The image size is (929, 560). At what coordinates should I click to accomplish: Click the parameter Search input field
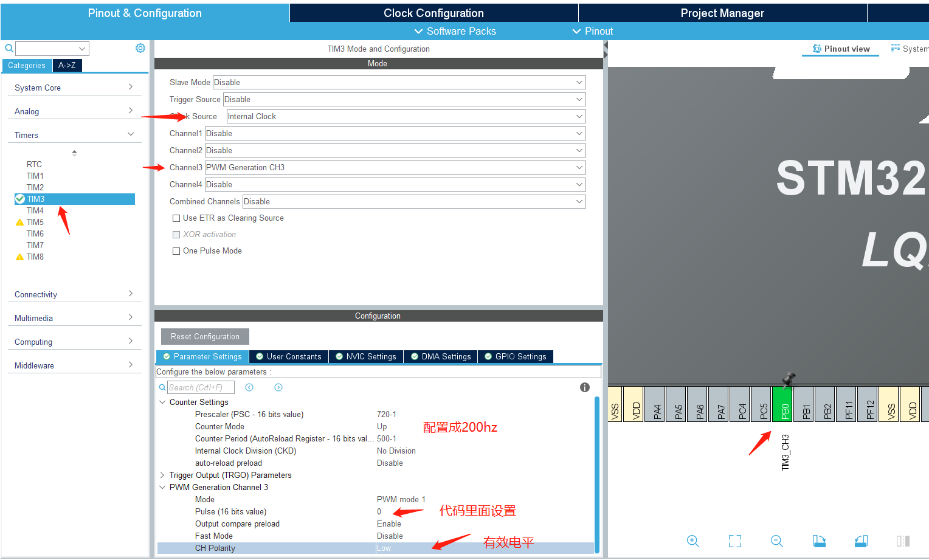(x=201, y=387)
